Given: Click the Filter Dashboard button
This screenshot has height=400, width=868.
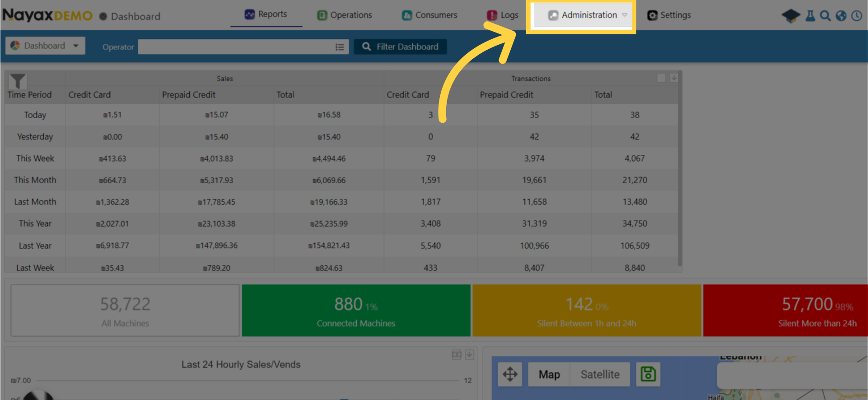Looking at the screenshot, I should click(x=400, y=47).
